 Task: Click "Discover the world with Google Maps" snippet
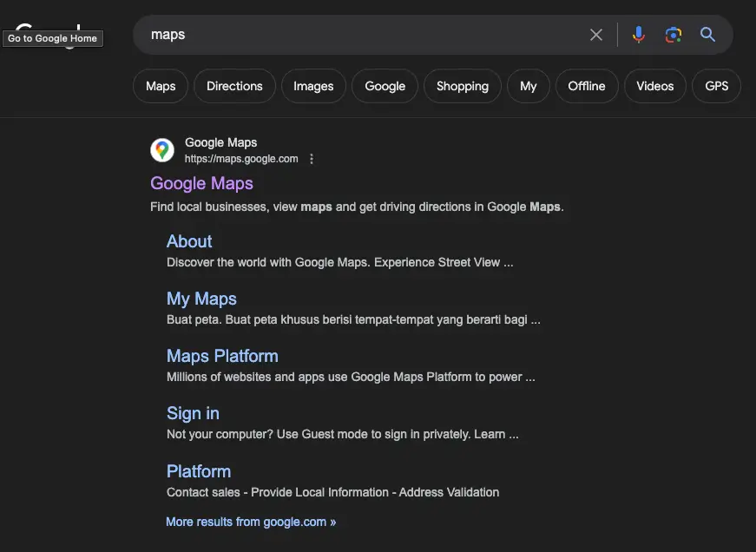pos(340,262)
